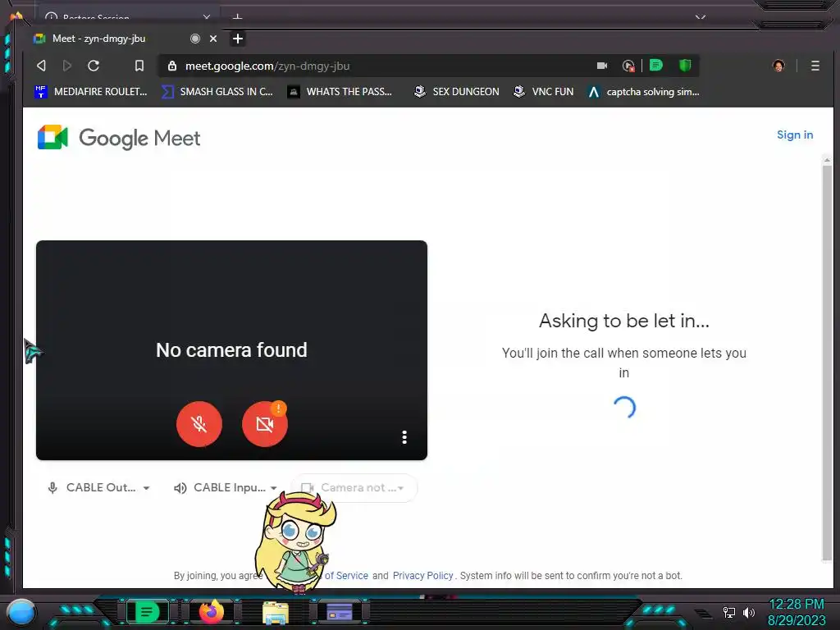The height and width of the screenshot is (630, 840).
Task: Open SMASH GLASS IN C... bookmark
Action: click(x=217, y=92)
